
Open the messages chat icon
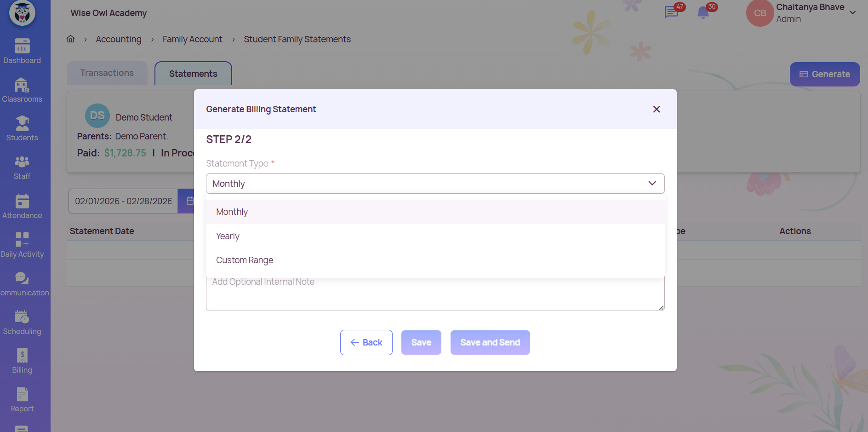pos(671,12)
